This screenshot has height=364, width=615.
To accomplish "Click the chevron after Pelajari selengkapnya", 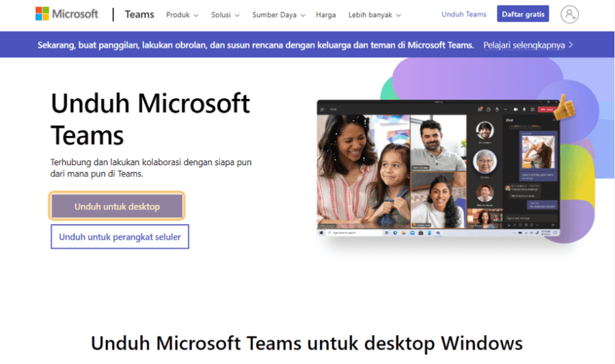I will (x=571, y=44).
